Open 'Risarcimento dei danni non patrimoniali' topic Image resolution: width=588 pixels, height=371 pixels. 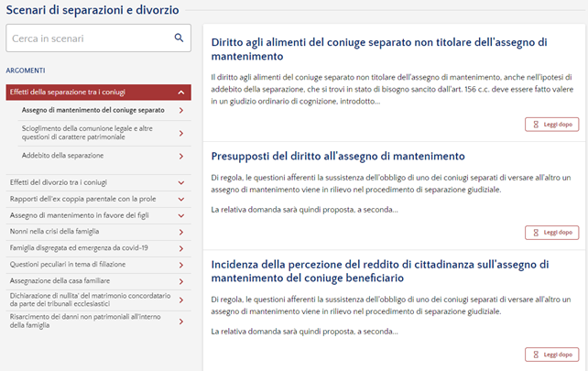tap(85, 322)
